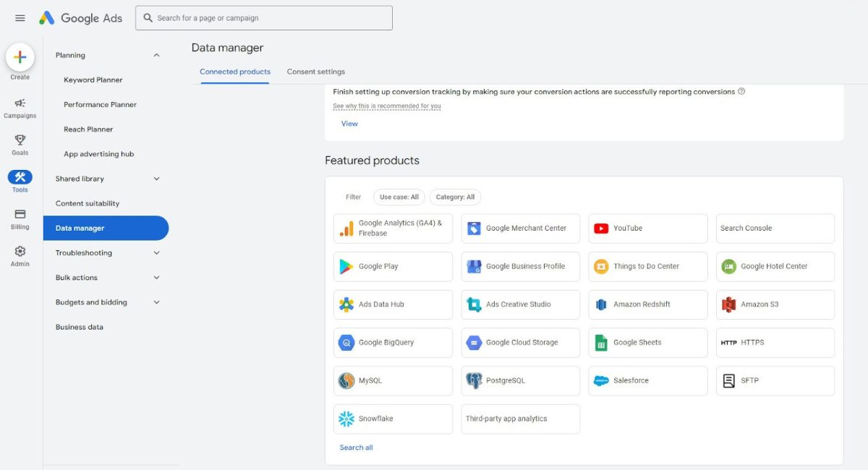Click the search page or campaign field
Image resolution: width=868 pixels, height=470 pixels.
[264, 18]
